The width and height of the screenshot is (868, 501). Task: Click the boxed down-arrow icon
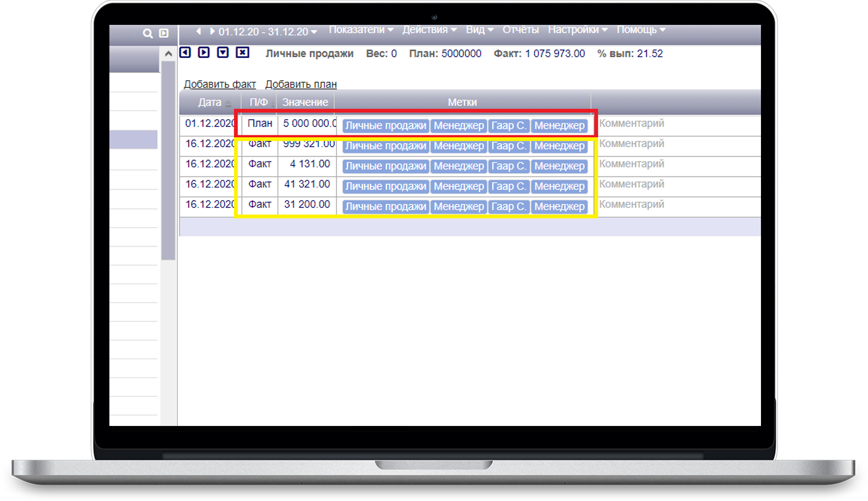click(x=223, y=53)
